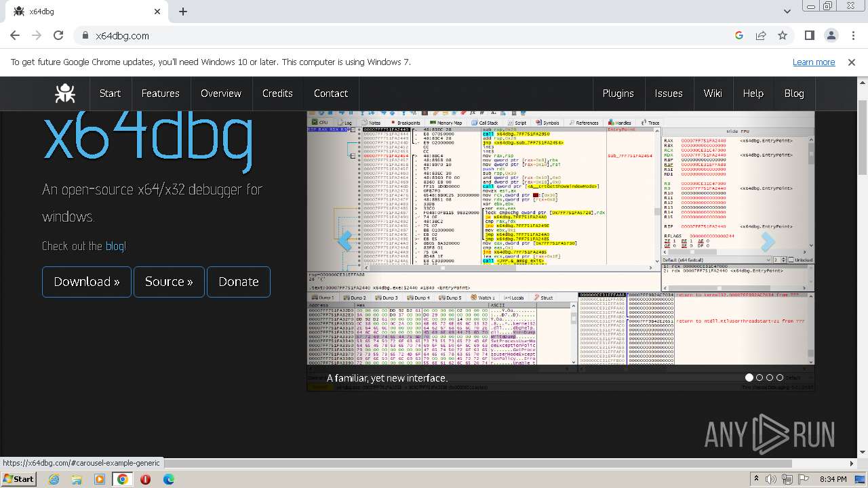Show previous carousel slide arrow
The image size is (868, 488).
tap(345, 241)
